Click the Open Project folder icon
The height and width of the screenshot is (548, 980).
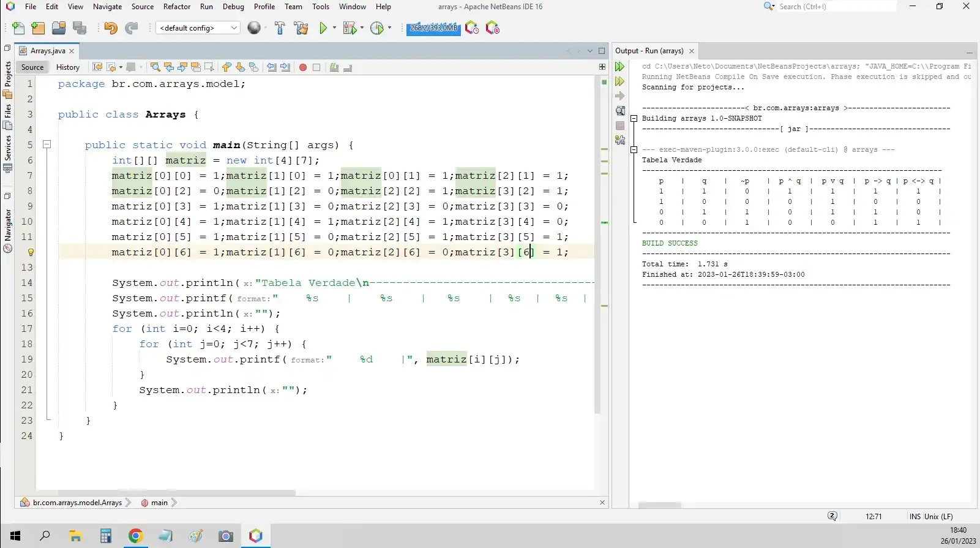coord(59,28)
